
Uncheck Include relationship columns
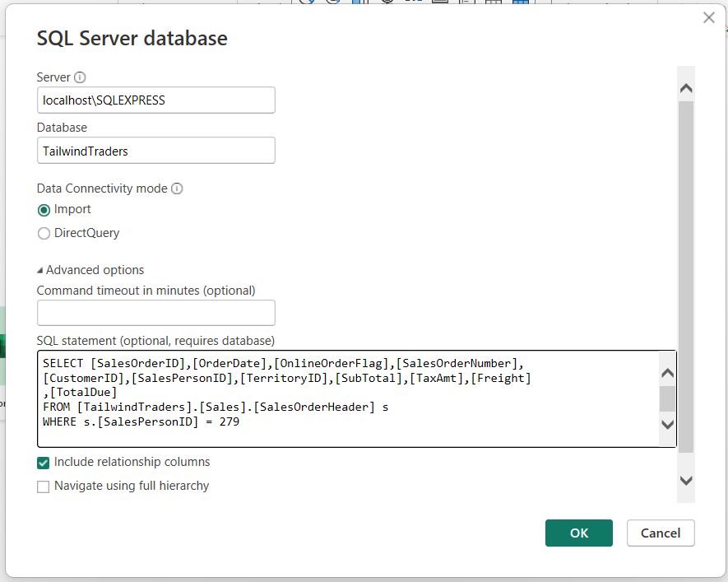coord(43,463)
